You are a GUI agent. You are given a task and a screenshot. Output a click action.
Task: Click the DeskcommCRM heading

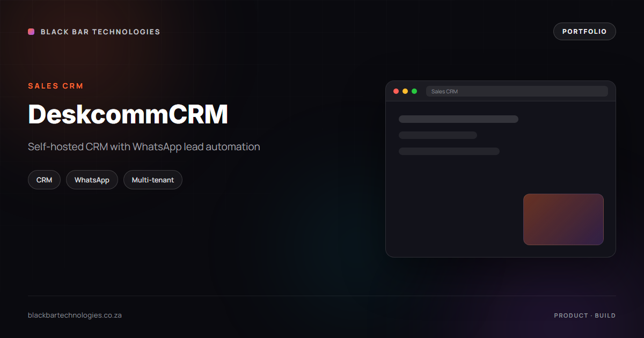click(128, 114)
